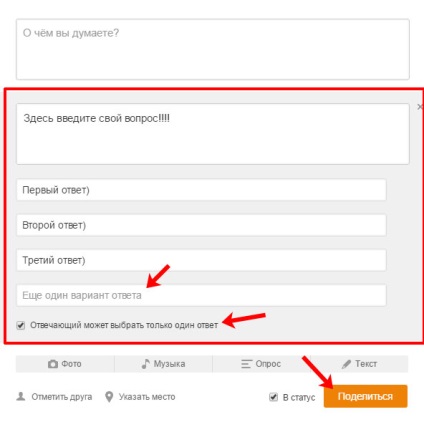424x422 pixels.
Task: Click the poll lines icon for Опрос
Action: click(x=246, y=364)
